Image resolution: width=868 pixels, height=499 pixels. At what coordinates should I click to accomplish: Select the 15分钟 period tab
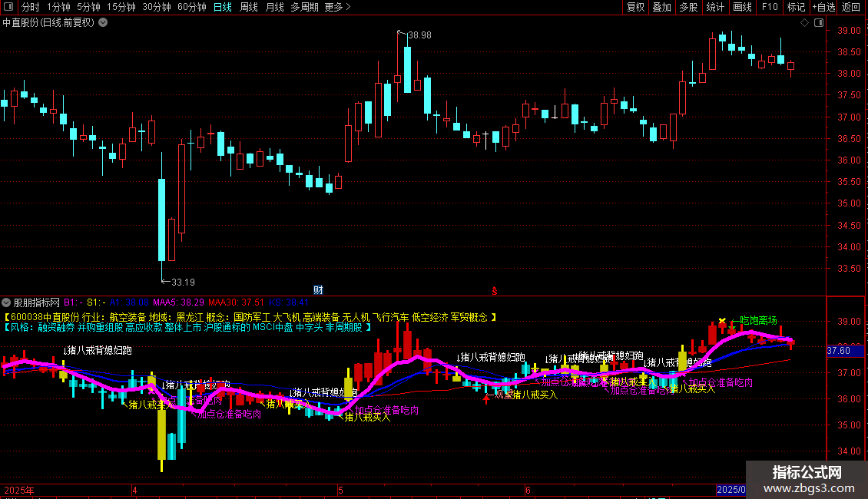[x=121, y=7]
